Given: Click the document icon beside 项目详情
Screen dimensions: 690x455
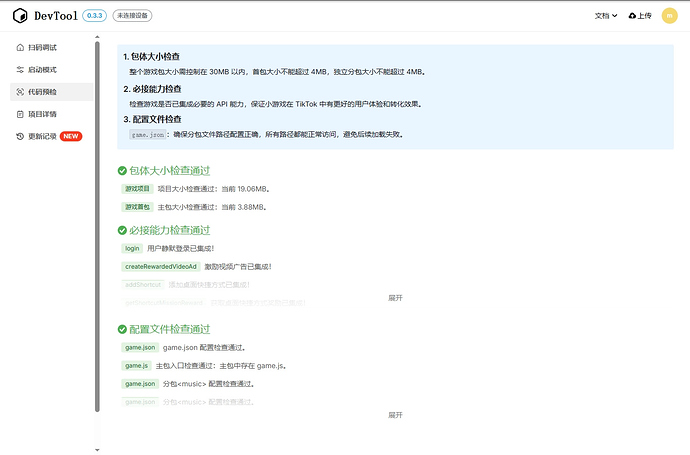Looking at the screenshot, I should [20, 114].
